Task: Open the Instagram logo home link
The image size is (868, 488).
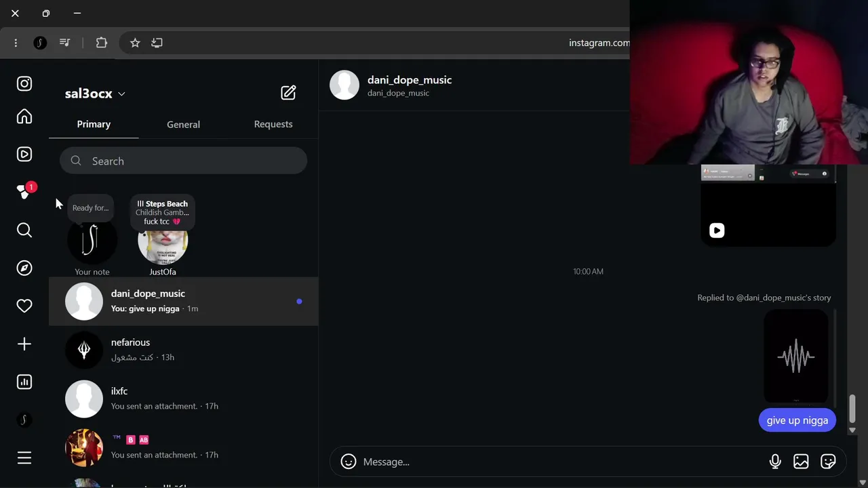Action: (x=24, y=84)
